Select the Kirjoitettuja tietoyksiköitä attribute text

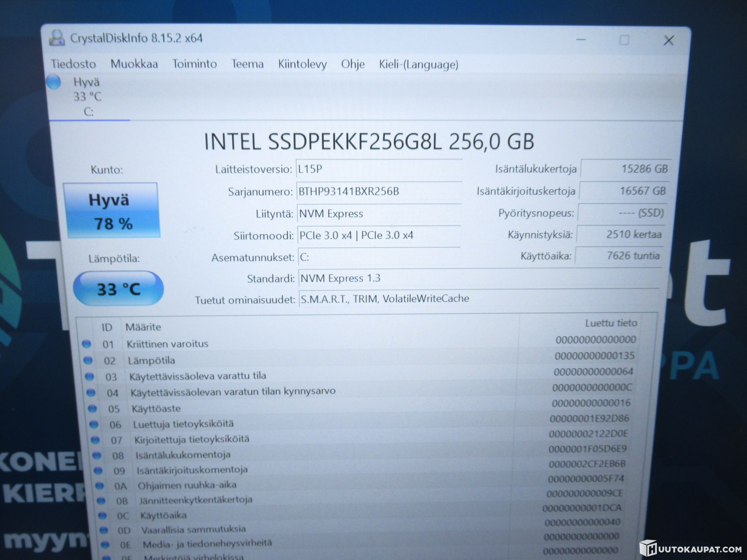pyautogui.click(x=192, y=439)
